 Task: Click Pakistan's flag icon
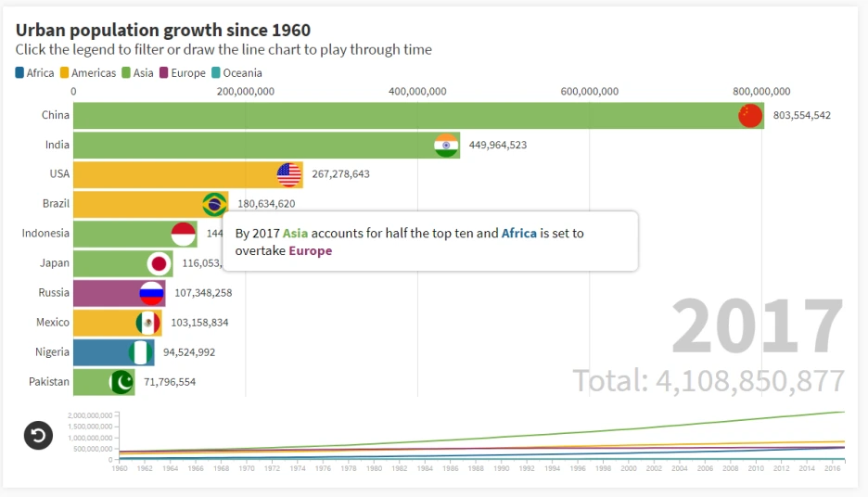coord(121,382)
